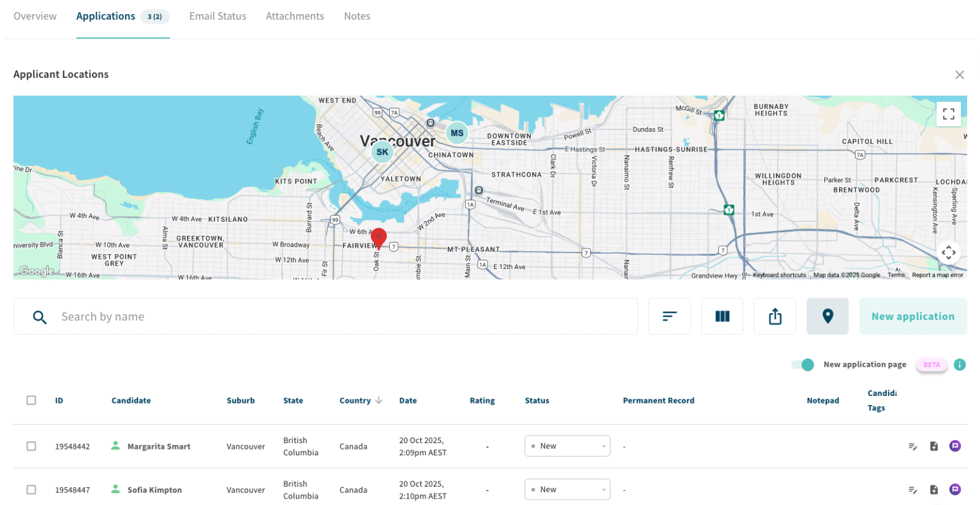Open the purple chat icon for Margarita Smart
This screenshot has height=505, width=980.
tap(955, 446)
